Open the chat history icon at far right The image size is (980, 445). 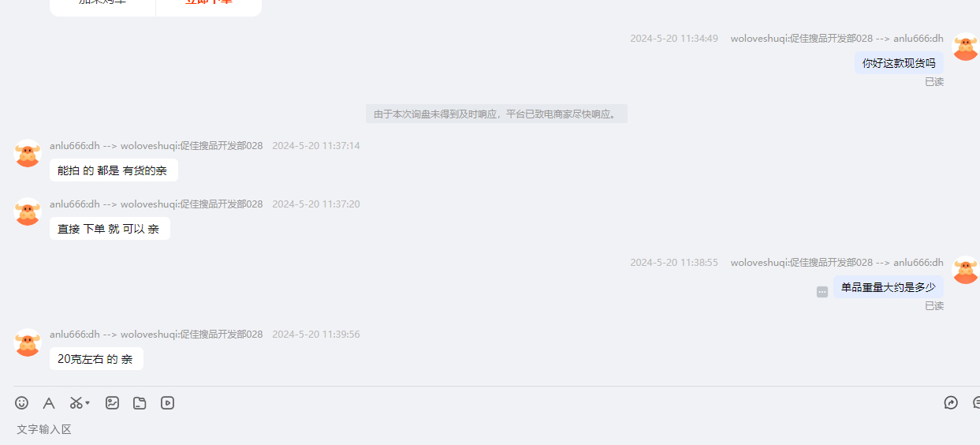976,402
